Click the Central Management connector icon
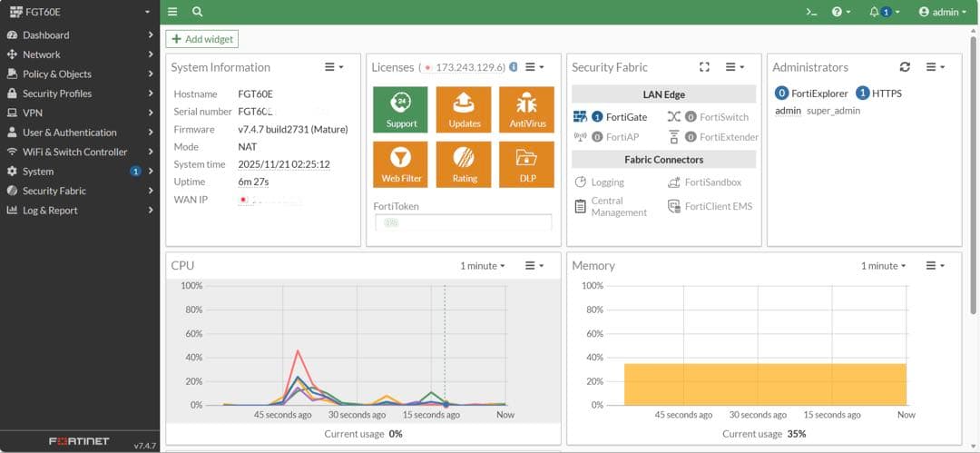The height and width of the screenshot is (453, 980). click(x=580, y=206)
